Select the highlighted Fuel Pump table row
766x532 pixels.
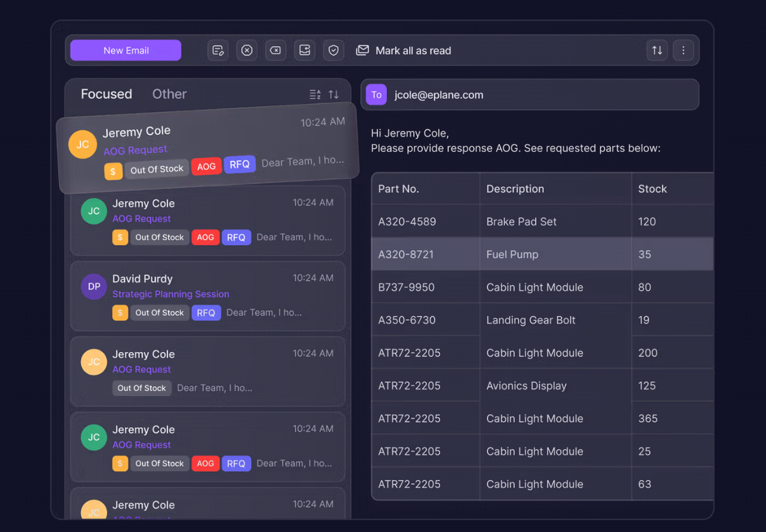pyautogui.click(x=543, y=254)
